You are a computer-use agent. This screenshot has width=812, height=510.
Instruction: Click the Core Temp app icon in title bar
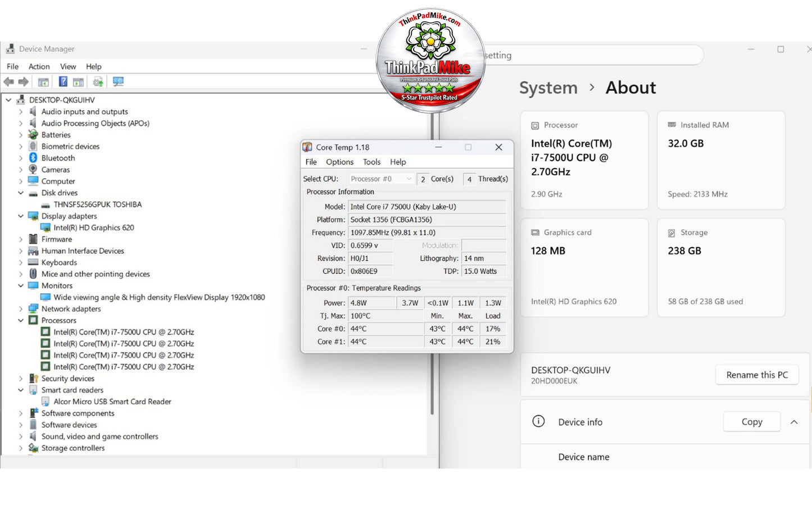(x=307, y=147)
